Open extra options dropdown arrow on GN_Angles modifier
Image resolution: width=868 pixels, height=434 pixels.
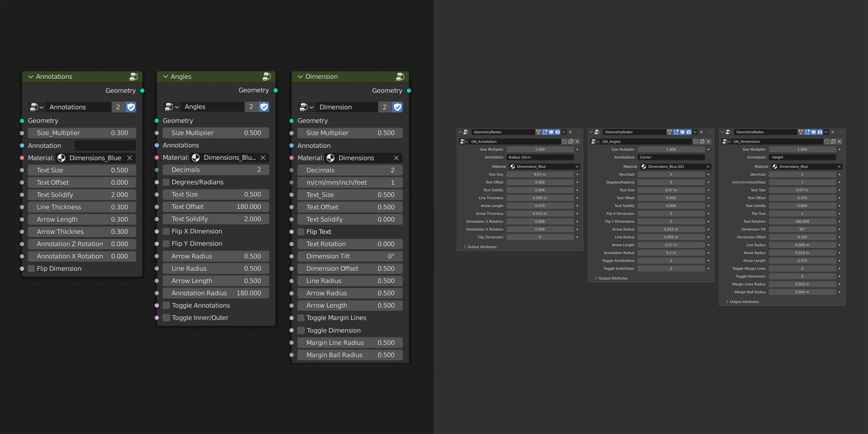point(695,132)
